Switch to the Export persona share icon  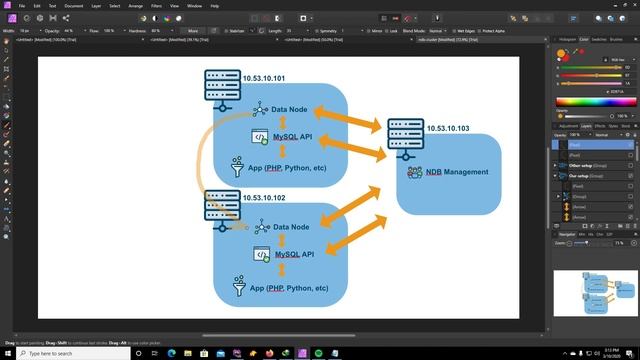[x=66, y=18]
